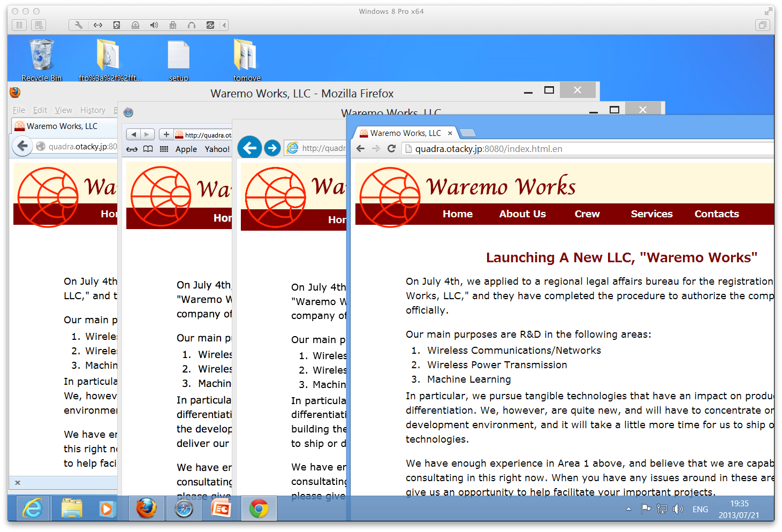Open Safari Top Sites grid icon
This screenshot has height=532, width=782.
click(164, 149)
